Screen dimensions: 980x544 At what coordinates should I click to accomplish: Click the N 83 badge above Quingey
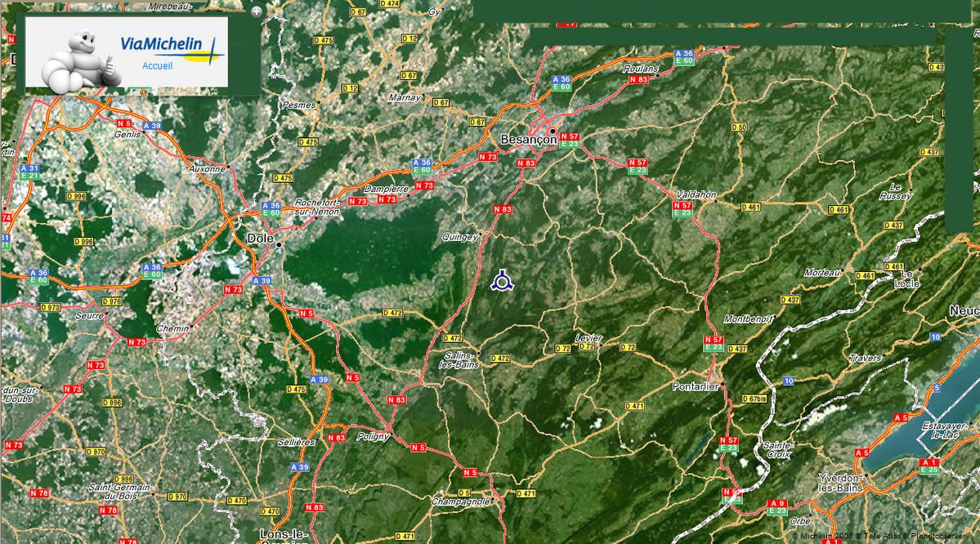[x=502, y=210]
